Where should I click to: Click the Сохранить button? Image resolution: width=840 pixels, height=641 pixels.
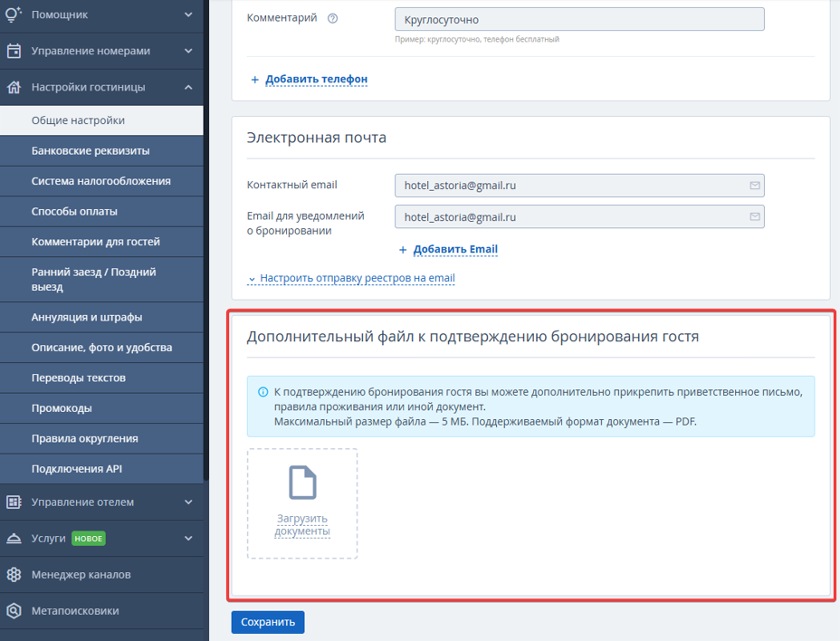(268, 622)
